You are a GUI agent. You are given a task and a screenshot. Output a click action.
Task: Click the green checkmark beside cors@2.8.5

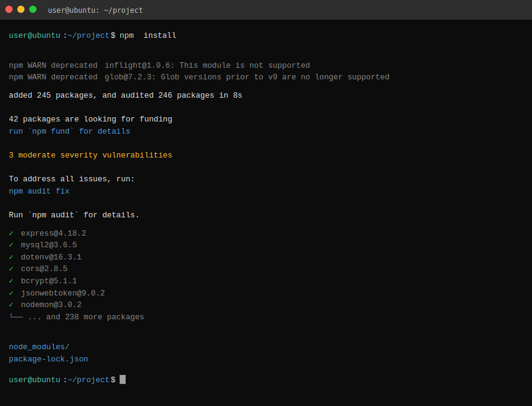pyautogui.click(x=11, y=269)
